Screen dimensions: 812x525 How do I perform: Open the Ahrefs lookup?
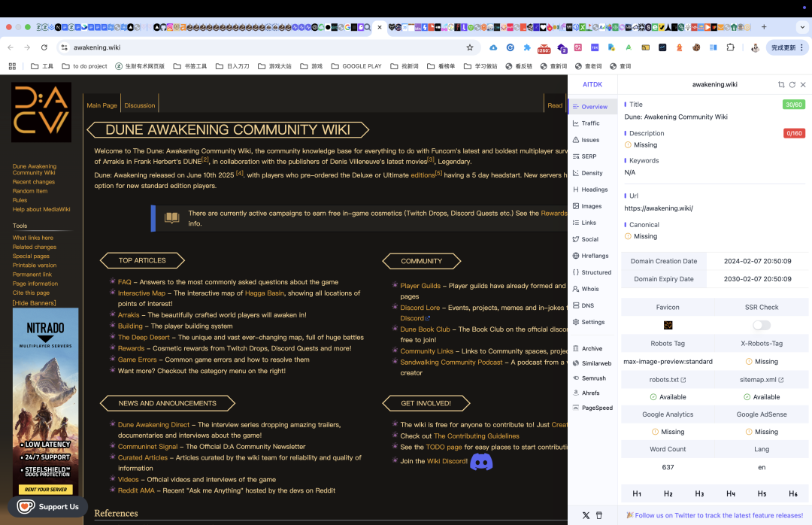click(586, 393)
